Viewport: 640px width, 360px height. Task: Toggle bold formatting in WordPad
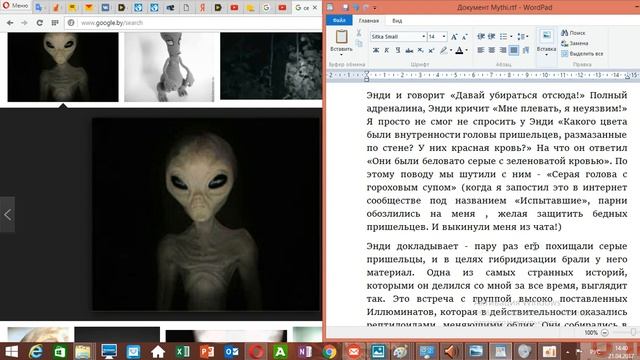376,50
